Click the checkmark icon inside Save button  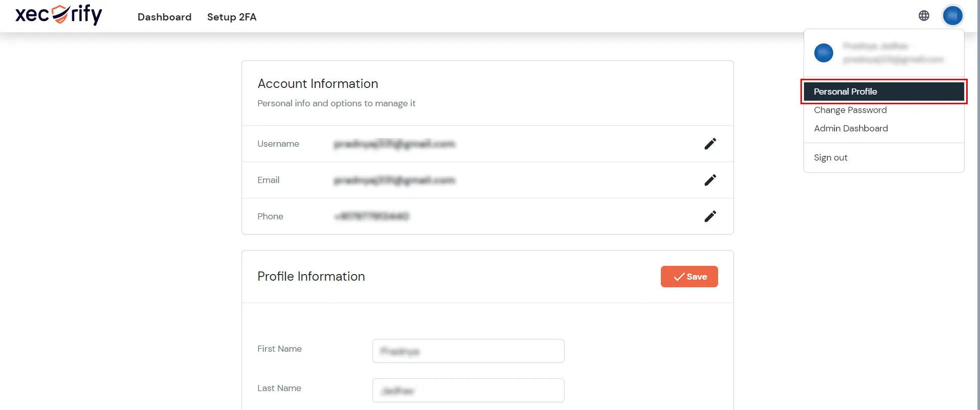coord(679,277)
